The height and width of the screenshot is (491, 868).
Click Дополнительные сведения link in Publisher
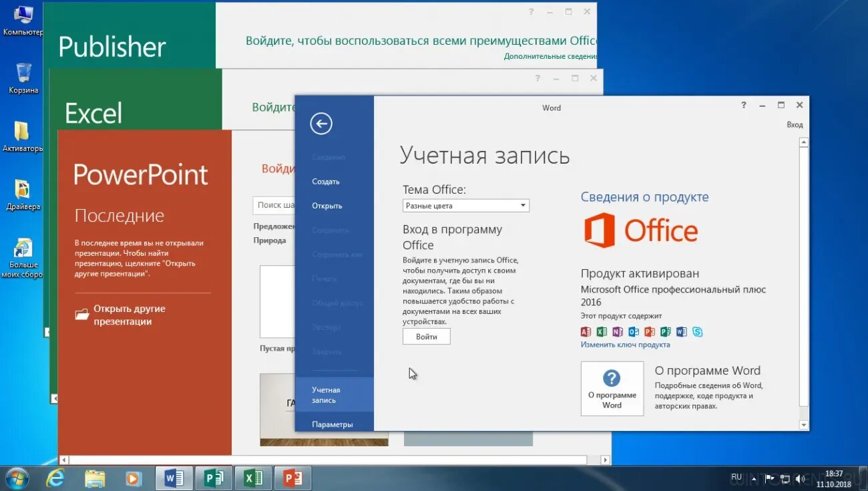click(x=550, y=57)
